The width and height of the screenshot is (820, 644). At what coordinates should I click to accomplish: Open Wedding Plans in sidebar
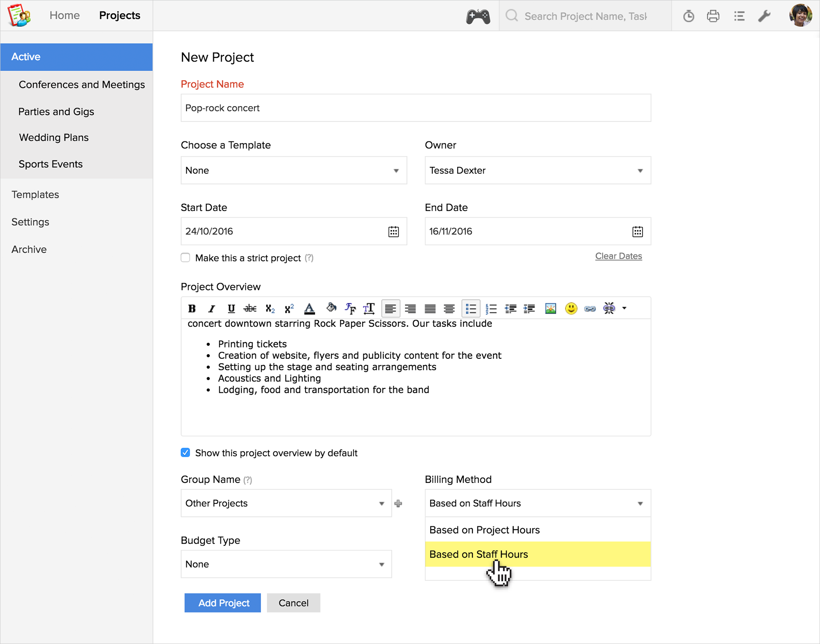pyautogui.click(x=54, y=137)
